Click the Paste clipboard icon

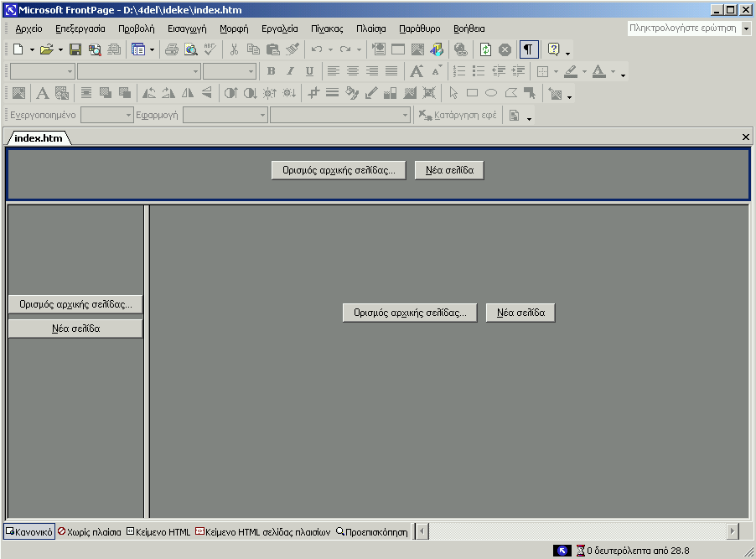273,49
